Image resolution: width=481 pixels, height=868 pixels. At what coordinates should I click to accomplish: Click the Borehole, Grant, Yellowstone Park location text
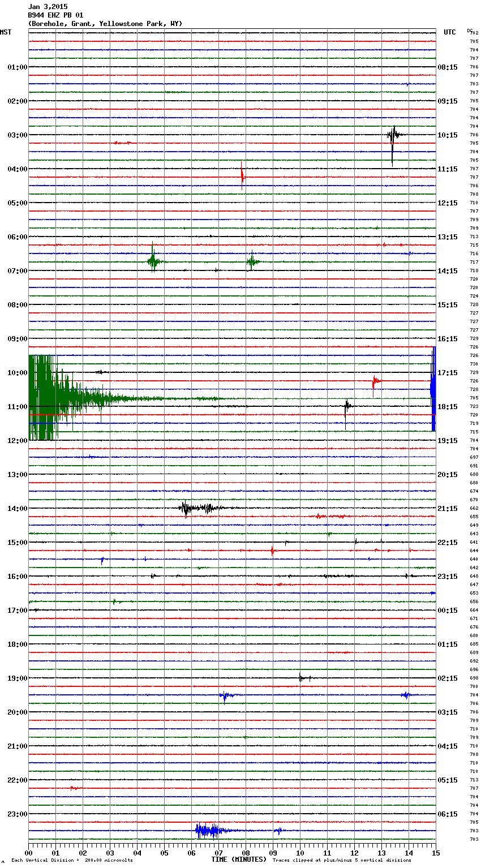pos(105,24)
